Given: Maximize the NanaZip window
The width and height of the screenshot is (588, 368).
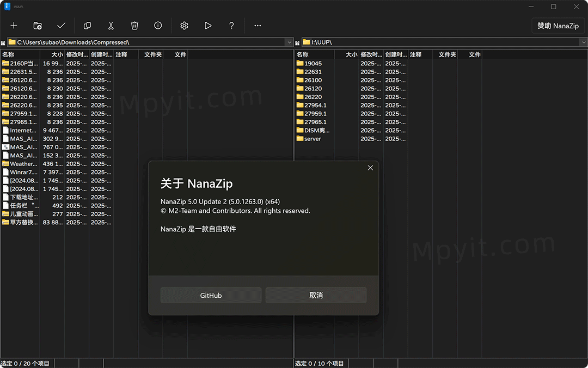Looking at the screenshot, I should 554,7.
